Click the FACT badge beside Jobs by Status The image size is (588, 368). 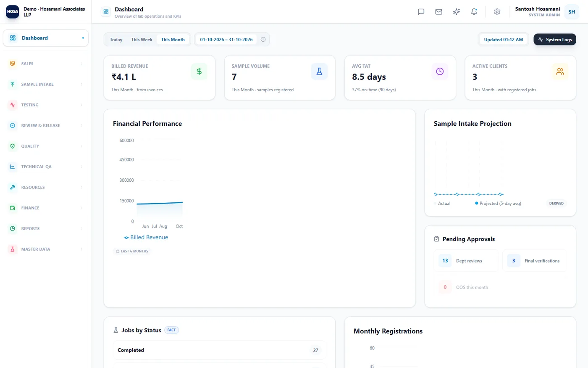tap(171, 330)
